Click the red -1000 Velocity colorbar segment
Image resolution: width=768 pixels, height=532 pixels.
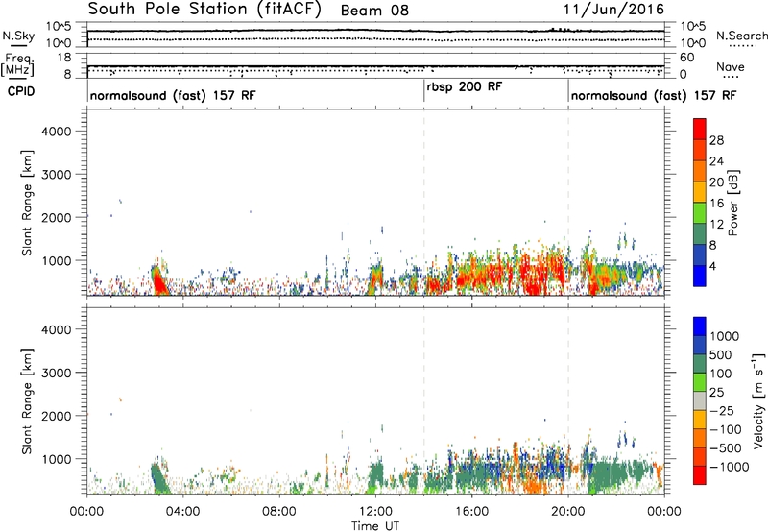(x=700, y=475)
